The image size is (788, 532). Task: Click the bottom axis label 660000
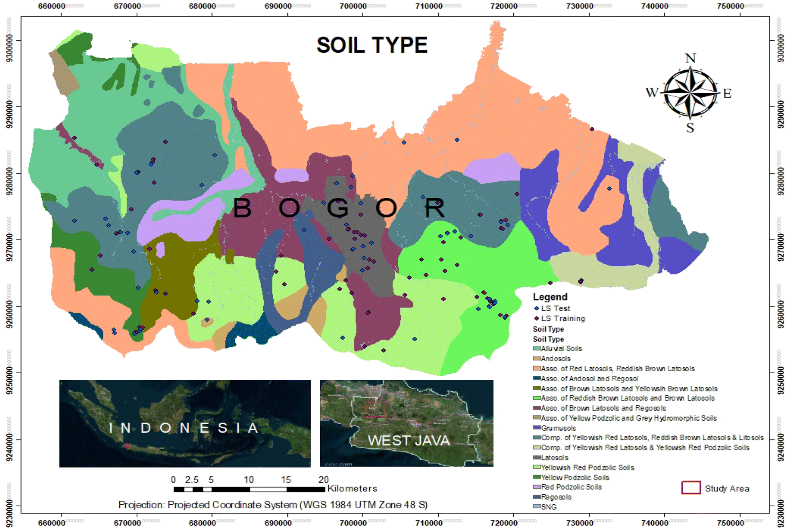51,523
